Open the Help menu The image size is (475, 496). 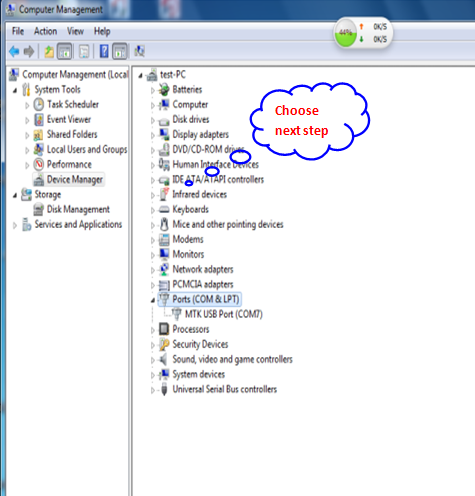click(102, 31)
